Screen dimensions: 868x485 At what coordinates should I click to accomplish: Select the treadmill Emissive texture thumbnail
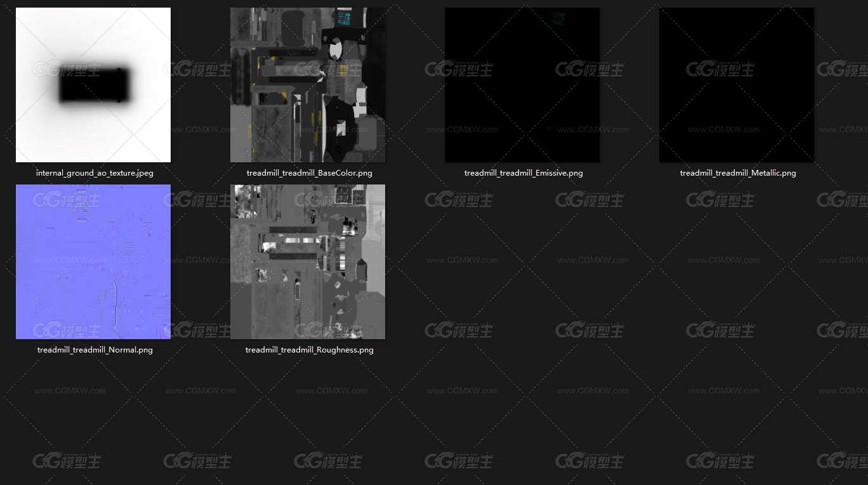tap(522, 85)
